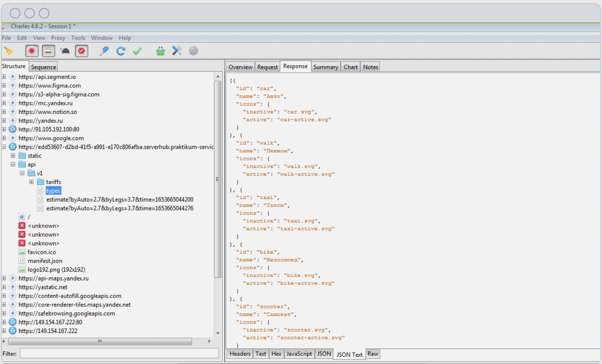Toggle the turtle Throttling icon
This screenshot has width=602, height=364.
click(65, 51)
